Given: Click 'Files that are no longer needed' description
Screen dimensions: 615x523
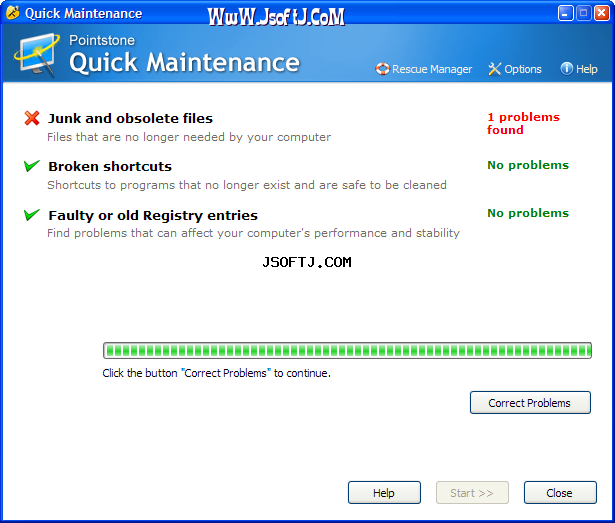Looking at the screenshot, I should point(189,137).
